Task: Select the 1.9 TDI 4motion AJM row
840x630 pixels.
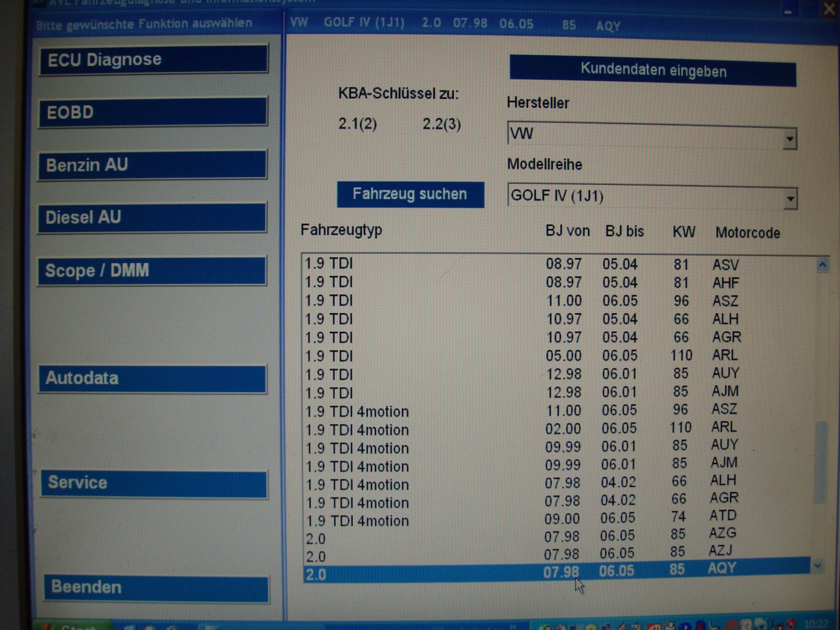Action: tap(559, 465)
